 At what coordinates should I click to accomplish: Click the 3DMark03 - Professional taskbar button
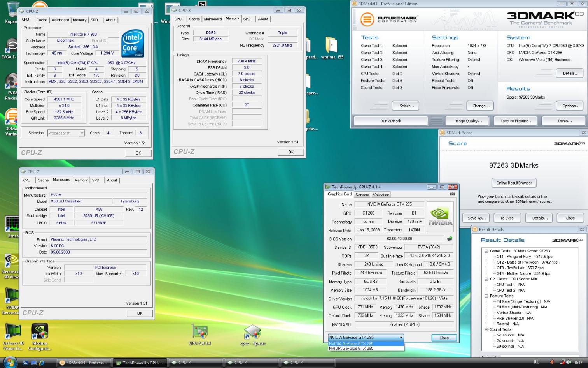coord(84,363)
